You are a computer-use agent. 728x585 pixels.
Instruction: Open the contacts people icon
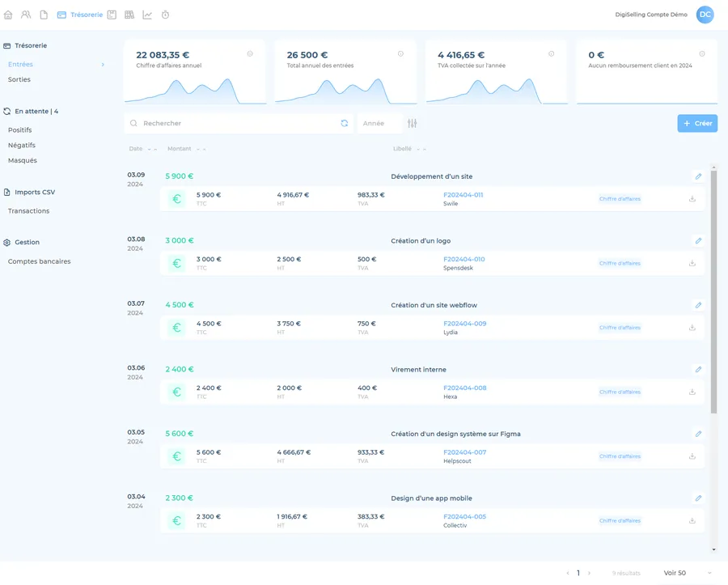click(26, 15)
